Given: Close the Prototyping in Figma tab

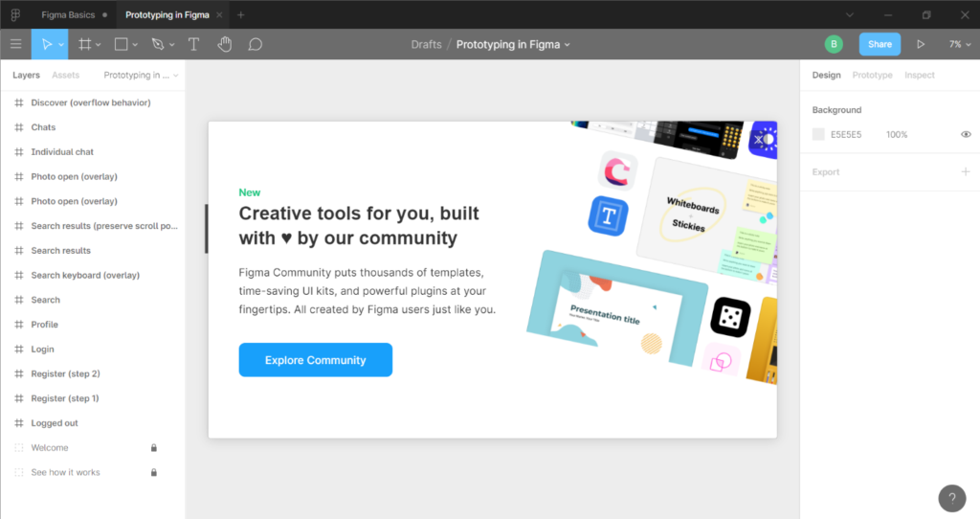Looking at the screenshot, I should tap(219, 14).
